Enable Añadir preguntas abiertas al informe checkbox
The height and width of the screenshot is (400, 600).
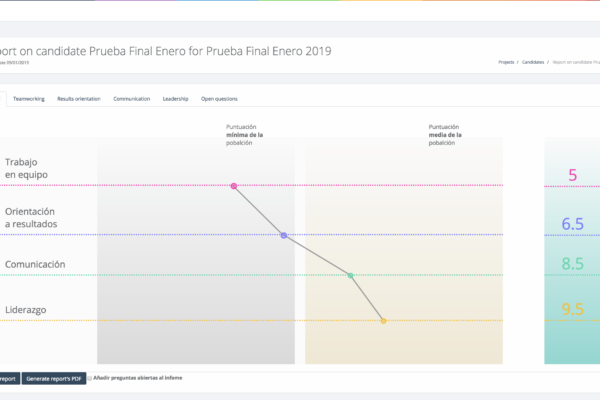pos(90,378)
